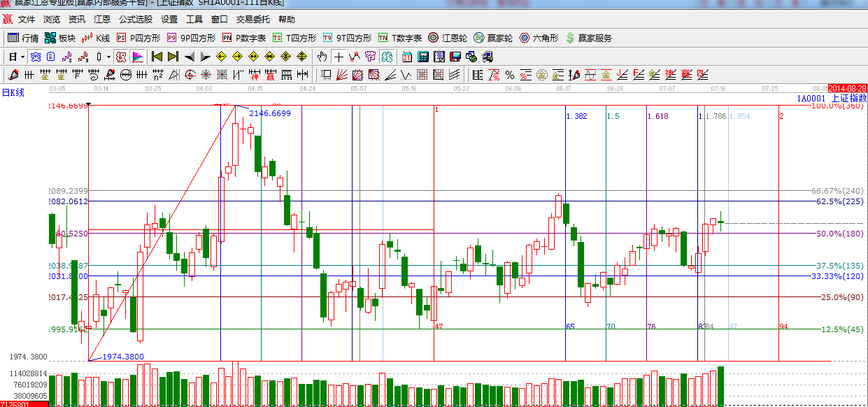868x407 pixels.
Task: Toggle the crosshair cursor tool
Action: coord(339,57)
